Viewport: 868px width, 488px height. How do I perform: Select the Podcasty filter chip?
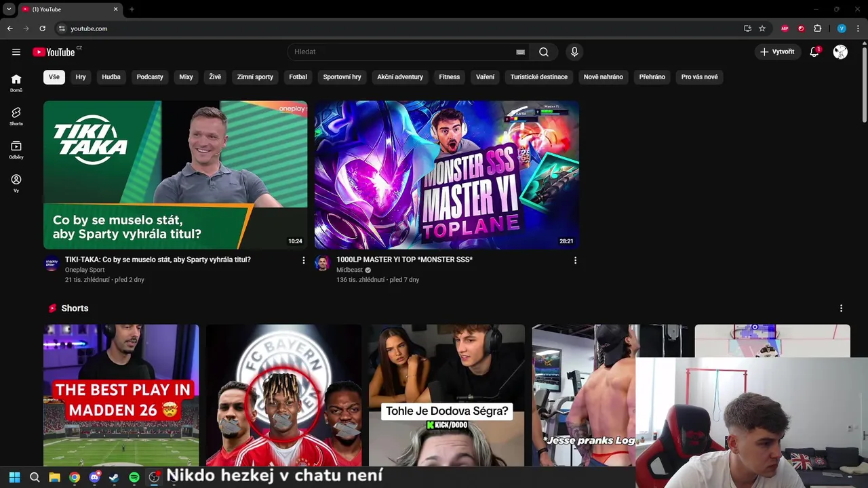point(150,77)
